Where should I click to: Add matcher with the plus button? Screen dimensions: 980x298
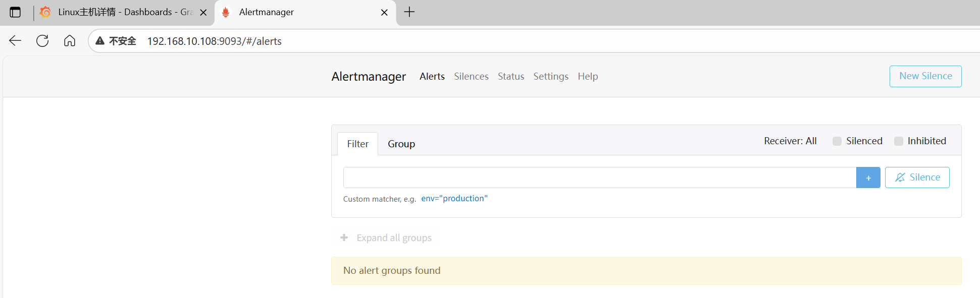pyautogui.click(x=868, y=177)
